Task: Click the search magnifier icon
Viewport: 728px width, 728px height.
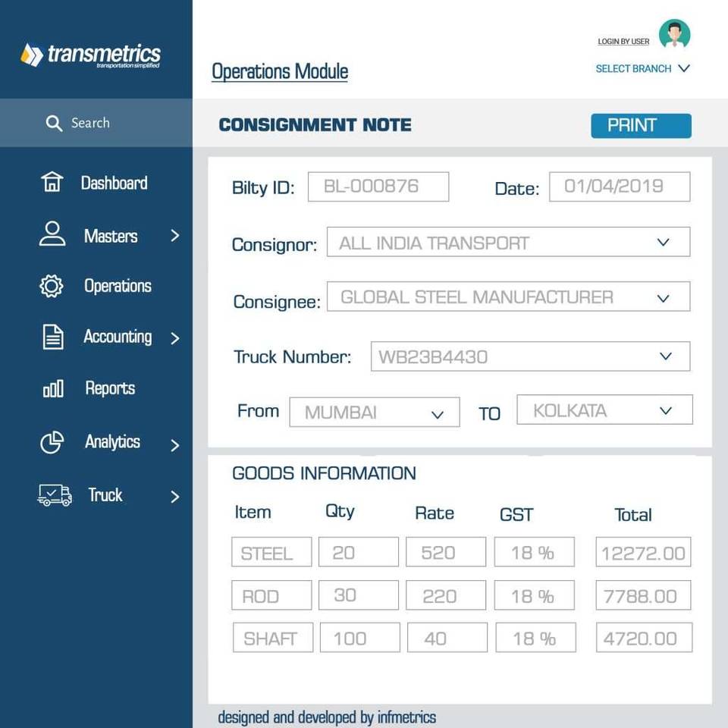Action: point(54,124)
